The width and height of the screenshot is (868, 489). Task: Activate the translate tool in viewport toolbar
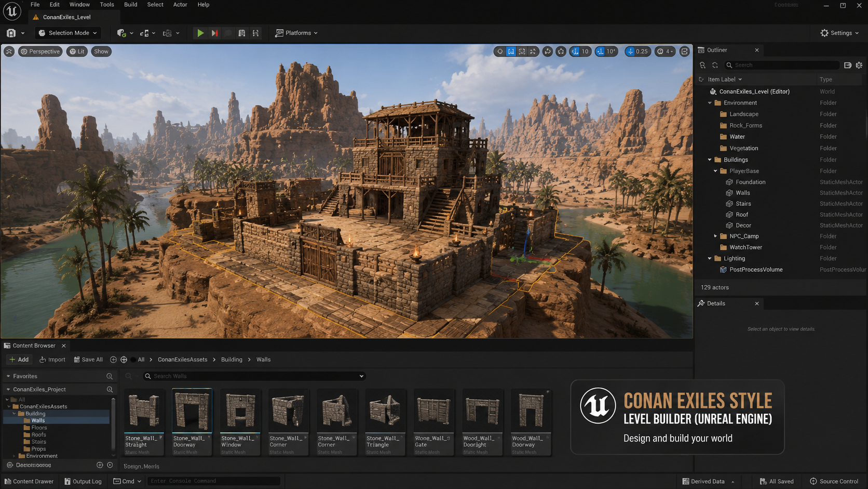point(511,51)
